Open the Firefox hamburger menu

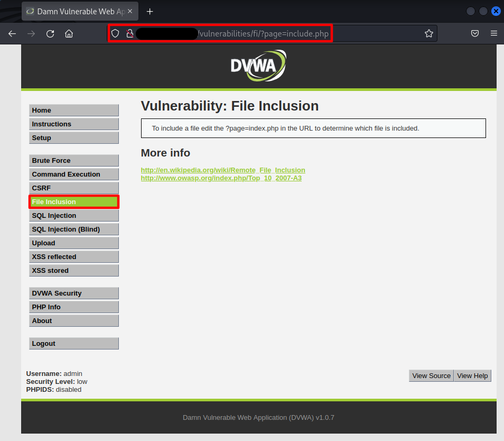[494, 34]
